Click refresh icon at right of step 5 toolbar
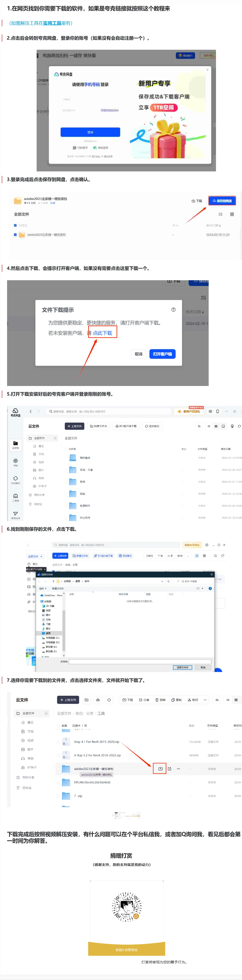Screen dimensions: 242x980 239,426
